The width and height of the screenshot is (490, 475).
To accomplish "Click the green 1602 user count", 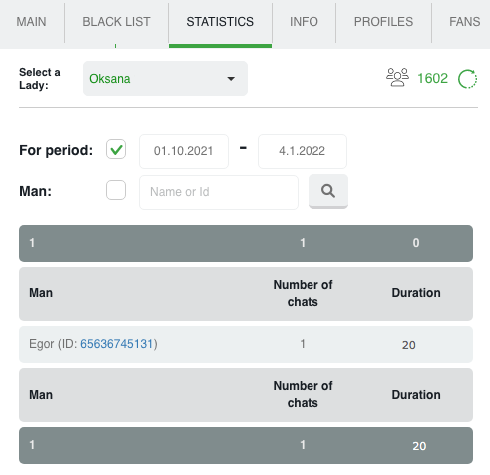I will point(432,79).
